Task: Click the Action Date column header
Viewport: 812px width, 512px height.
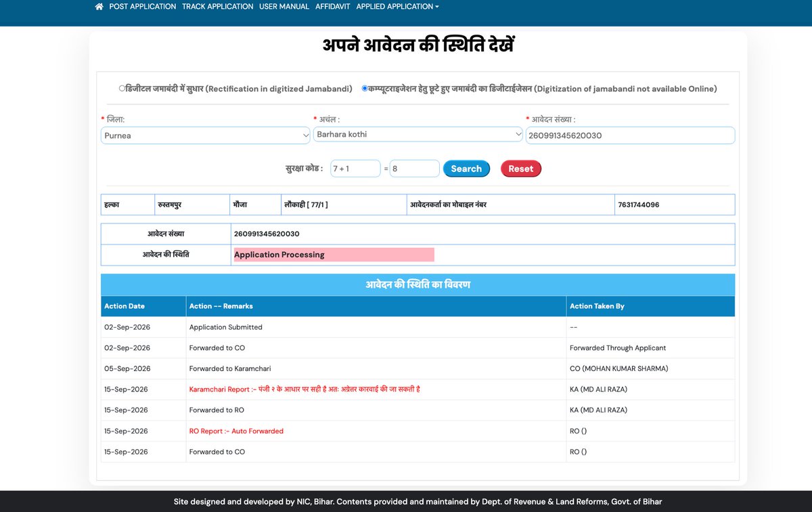Action: pyautogui.click(x=143, y=306)
